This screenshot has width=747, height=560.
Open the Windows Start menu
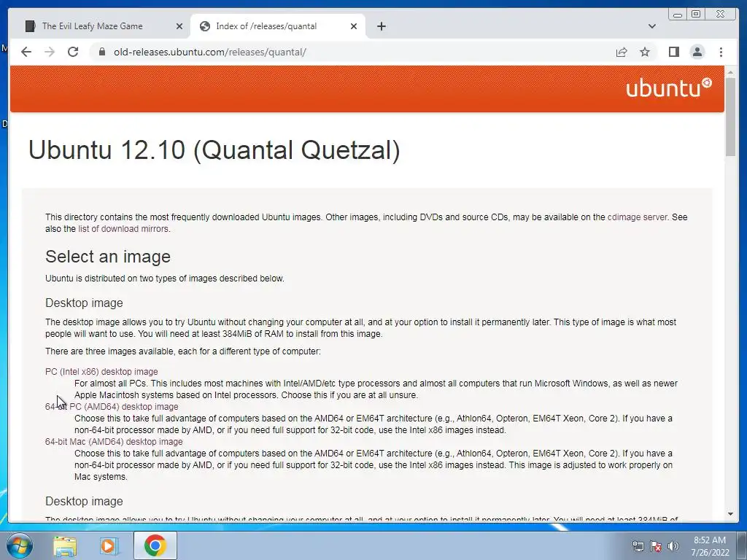(20, 545)
